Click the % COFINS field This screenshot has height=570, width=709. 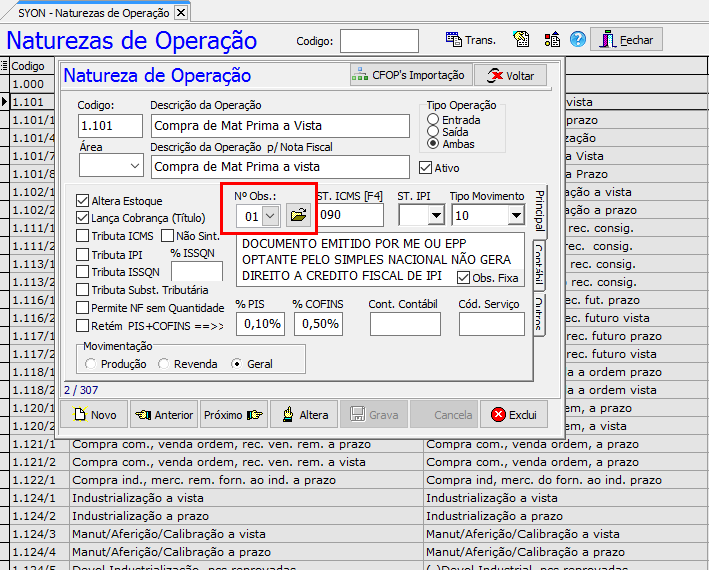(x=318, y=324)
